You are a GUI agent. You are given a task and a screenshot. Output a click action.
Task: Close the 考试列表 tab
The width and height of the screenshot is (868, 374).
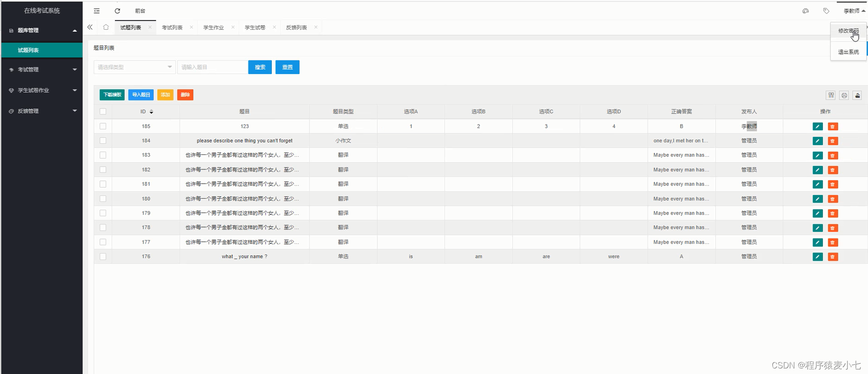191,27
